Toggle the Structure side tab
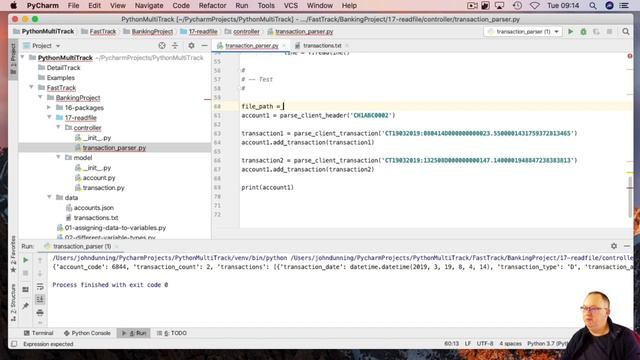The image size is (640, 360). [x=13, y=302]
